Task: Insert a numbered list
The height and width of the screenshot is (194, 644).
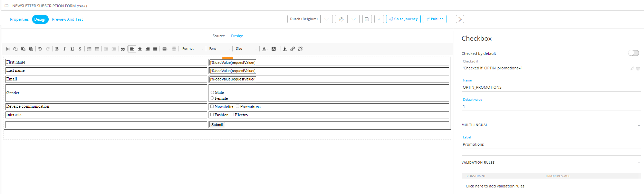Action: [x=89, y=49]
